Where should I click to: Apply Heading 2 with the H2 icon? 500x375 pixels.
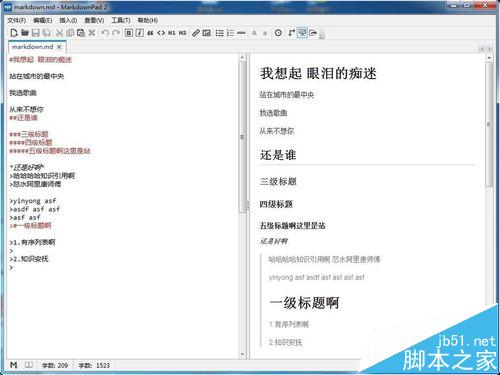182,33
